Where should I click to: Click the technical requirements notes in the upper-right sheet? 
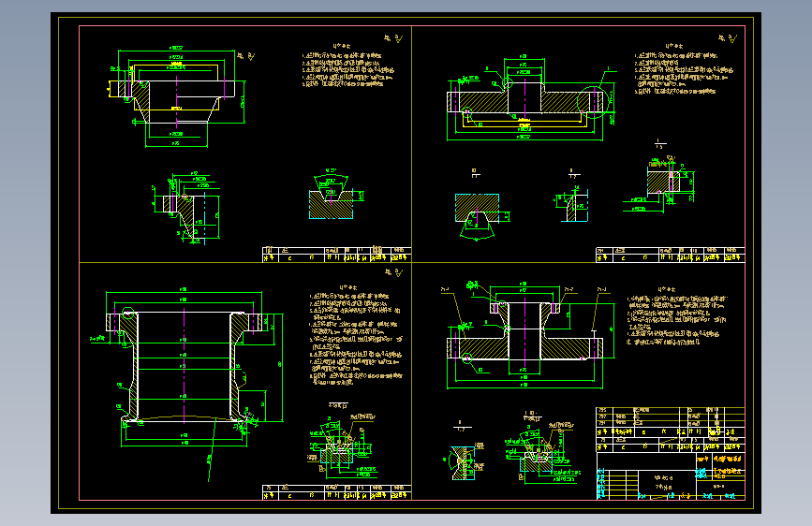click(684, 69)
